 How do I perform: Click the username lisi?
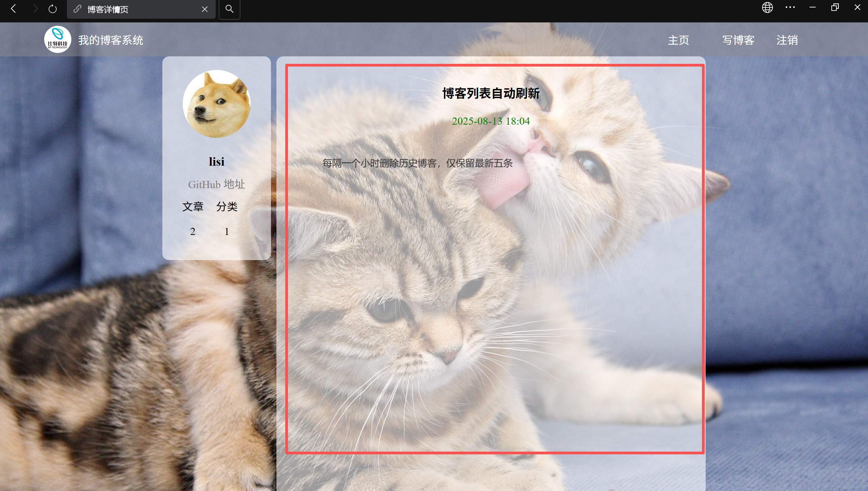point(216,162)
